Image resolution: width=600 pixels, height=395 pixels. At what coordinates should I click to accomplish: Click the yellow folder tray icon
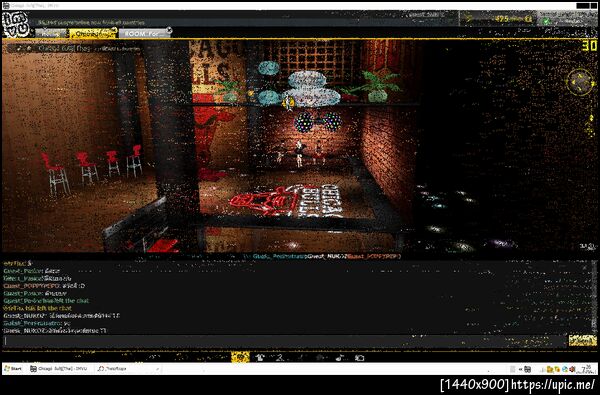click(550, 369)
